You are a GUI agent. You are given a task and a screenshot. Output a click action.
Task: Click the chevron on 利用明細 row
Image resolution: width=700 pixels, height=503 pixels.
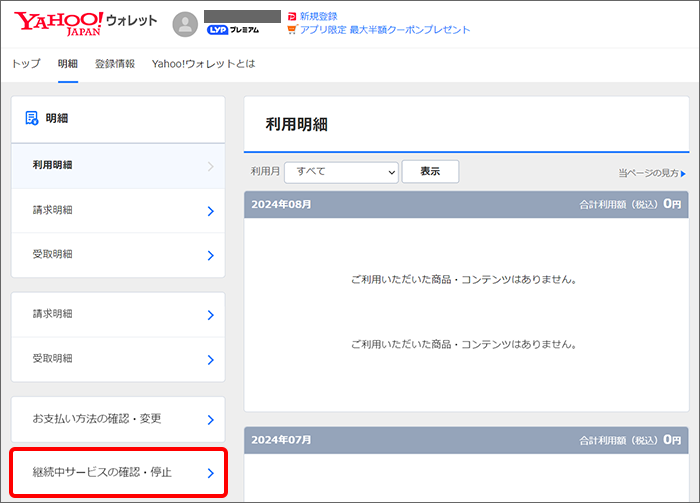211,166
